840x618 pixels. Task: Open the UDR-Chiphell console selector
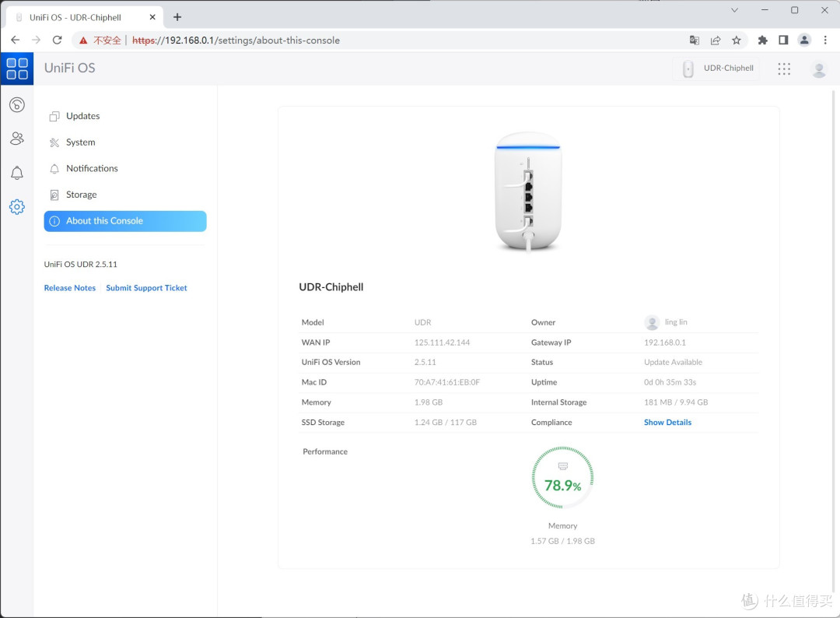point(716,68)
